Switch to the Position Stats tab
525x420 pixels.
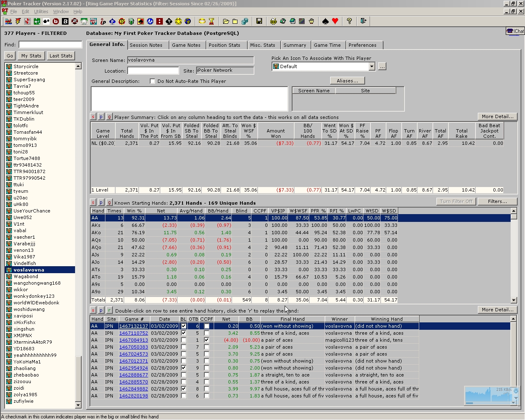coord(224,45)
